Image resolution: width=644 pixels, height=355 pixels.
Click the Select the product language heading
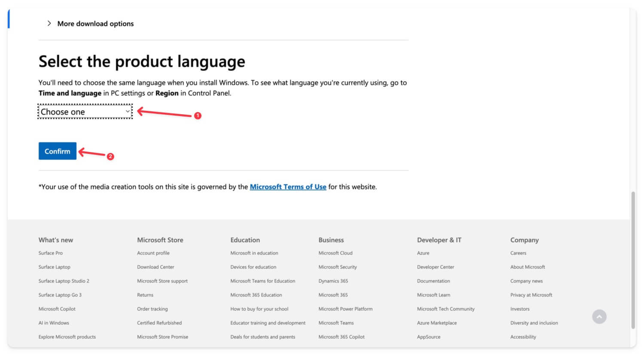(142, 61)
